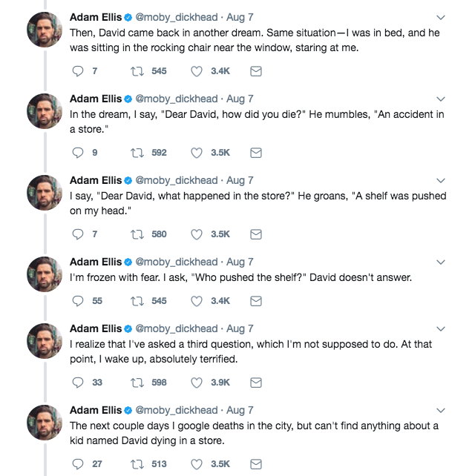Open the Aug 7 timestamp on the shelf tweet
This screenshot has height=476, width=472.
[x=240, y=180]
